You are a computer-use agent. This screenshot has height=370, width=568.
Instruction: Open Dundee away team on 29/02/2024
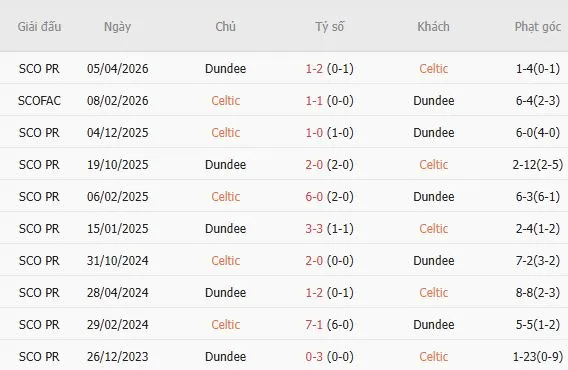pos(434,325)
